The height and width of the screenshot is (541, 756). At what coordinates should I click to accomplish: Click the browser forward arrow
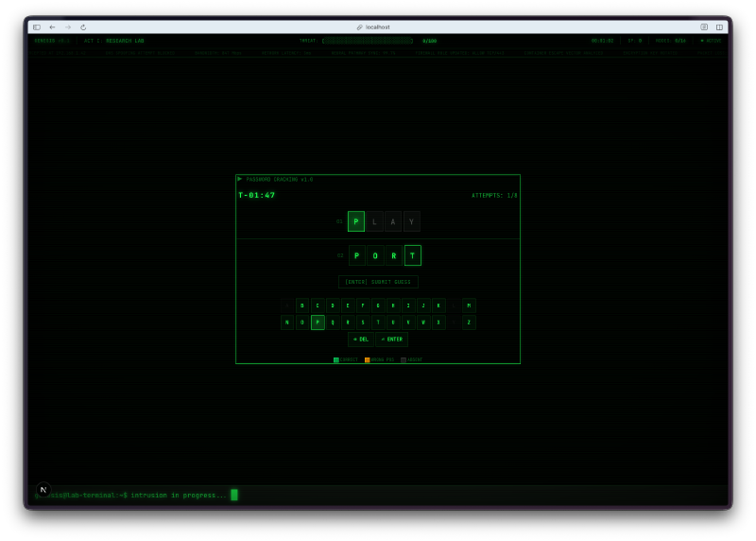click(x=67, y=27)
